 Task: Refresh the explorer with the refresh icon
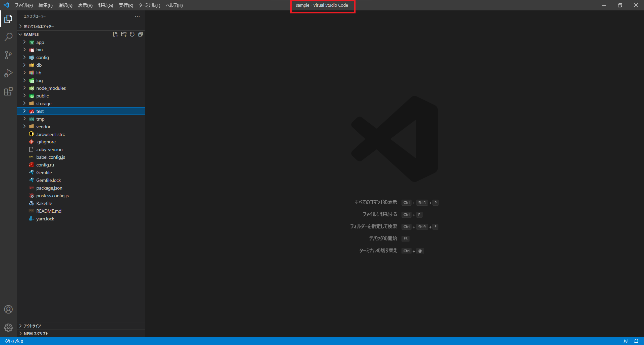[x=132, y=34]
